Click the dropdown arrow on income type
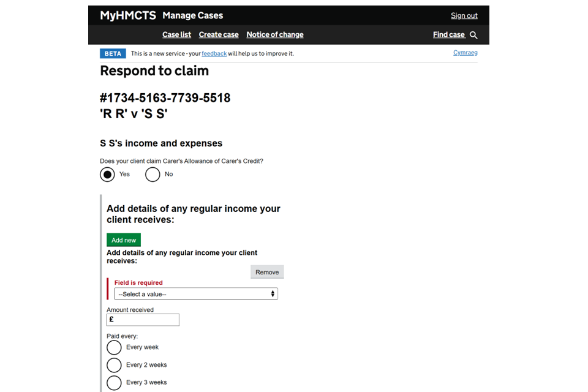The image size is (588, 392). coord(273,294)
